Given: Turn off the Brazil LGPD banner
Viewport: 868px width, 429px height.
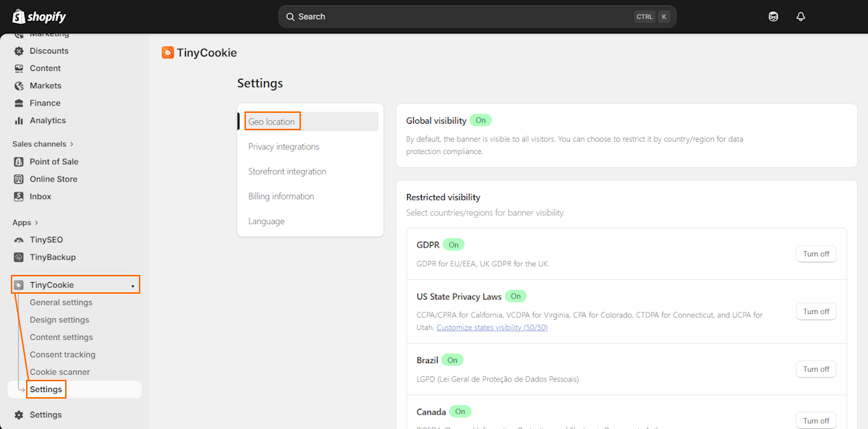Looking at the screenshot, I should pos(816,369).
